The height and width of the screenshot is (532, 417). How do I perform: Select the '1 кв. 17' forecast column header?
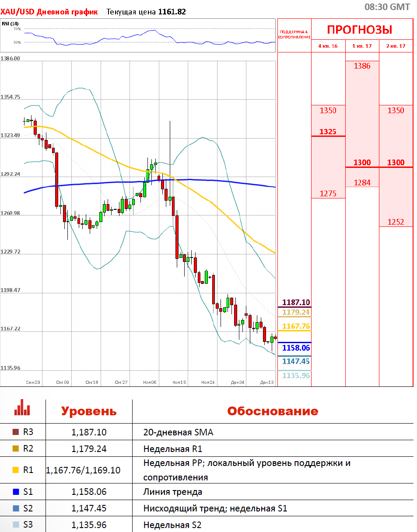coord(362,46)
